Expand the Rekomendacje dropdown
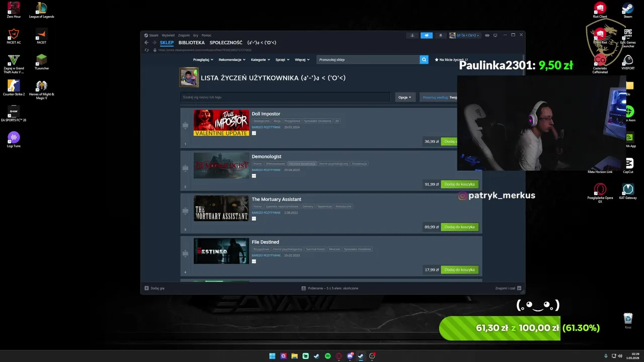Viewport: 644px width, 362px height. pyautogui.click(x=232, y=59)
